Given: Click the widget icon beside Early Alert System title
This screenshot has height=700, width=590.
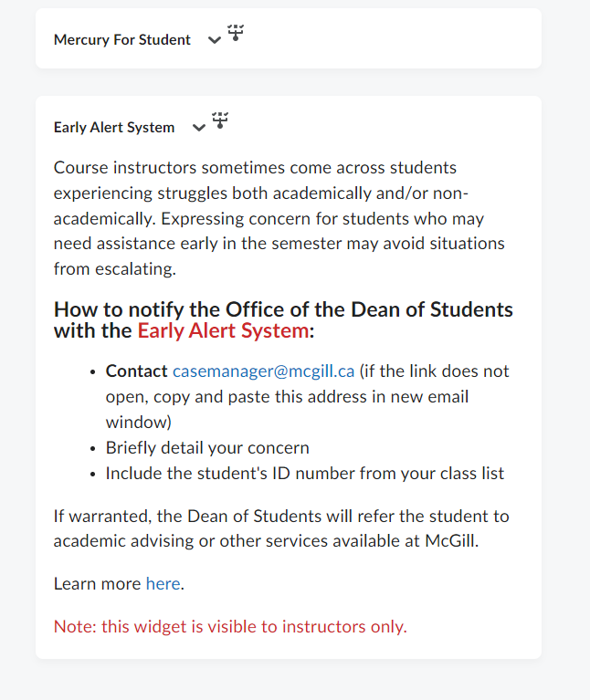Looking at the screenshot, I should point(220,120).
